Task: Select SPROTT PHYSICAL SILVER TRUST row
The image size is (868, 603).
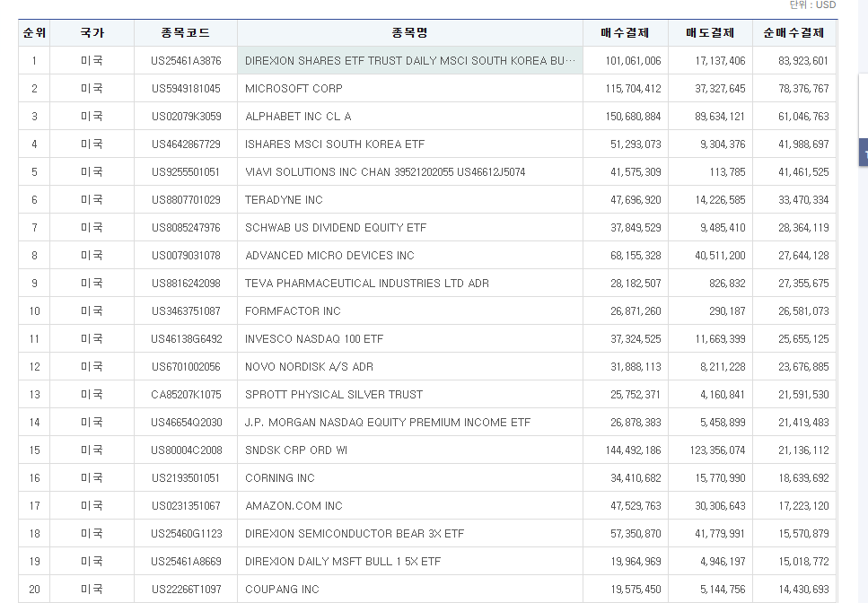Action: pos(333,395)
